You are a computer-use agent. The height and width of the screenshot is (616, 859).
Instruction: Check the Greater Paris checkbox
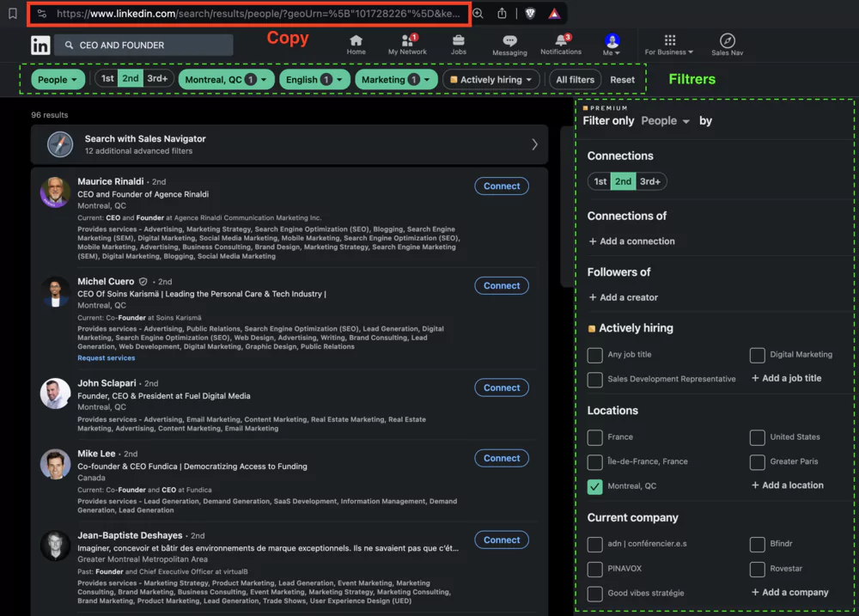click(757, 462)
